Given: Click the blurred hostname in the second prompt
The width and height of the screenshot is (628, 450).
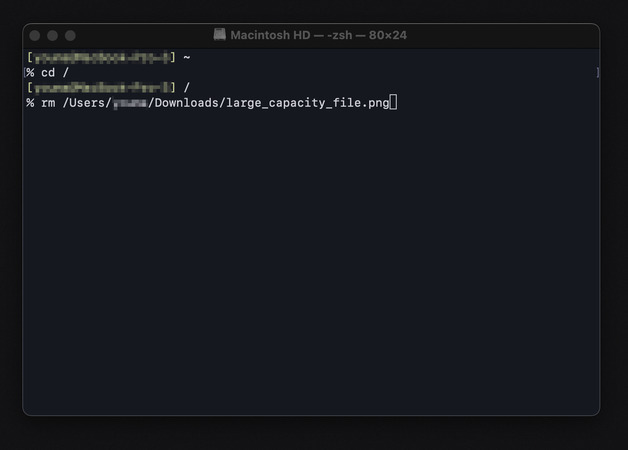Looking at the screenshot, I should pos(100,88).
